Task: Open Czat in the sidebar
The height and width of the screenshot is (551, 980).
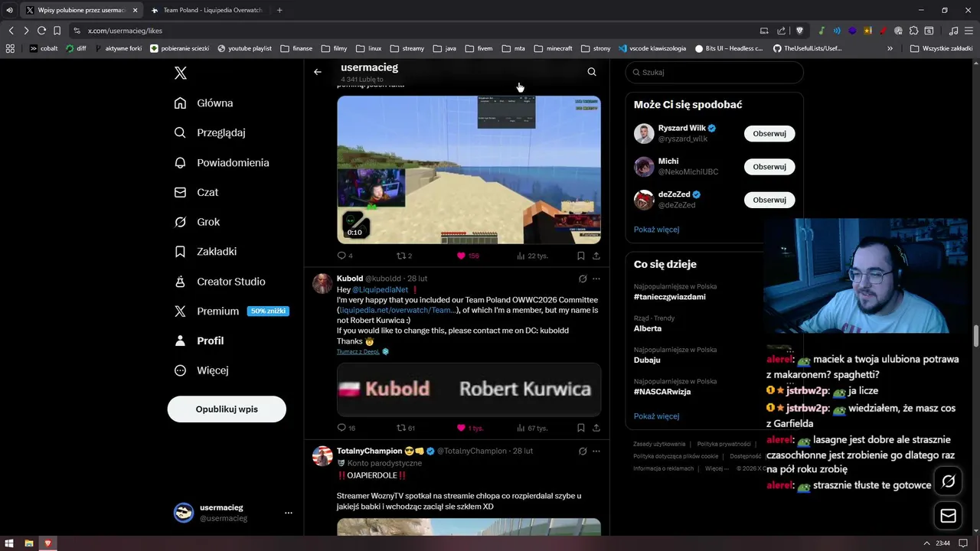Action: tap(196, 192)
